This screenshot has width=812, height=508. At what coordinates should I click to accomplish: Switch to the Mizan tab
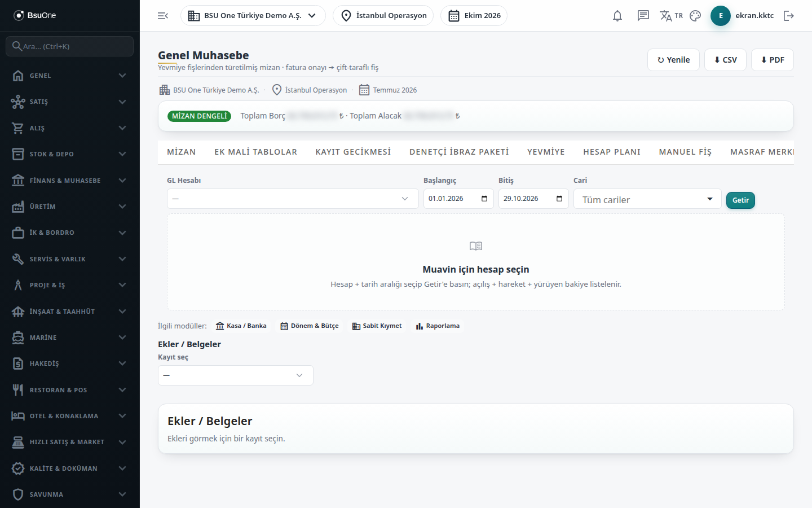pos(182,152)
